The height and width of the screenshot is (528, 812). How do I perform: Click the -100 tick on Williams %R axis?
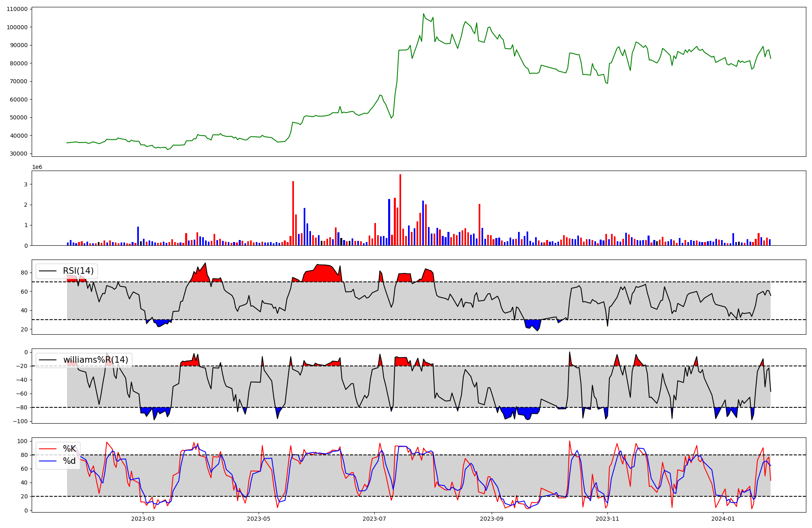[20, 422]
